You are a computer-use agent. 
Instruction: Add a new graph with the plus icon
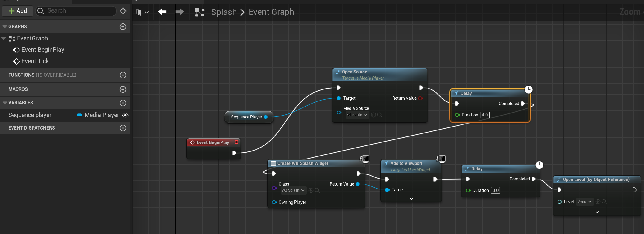point(123,27)
